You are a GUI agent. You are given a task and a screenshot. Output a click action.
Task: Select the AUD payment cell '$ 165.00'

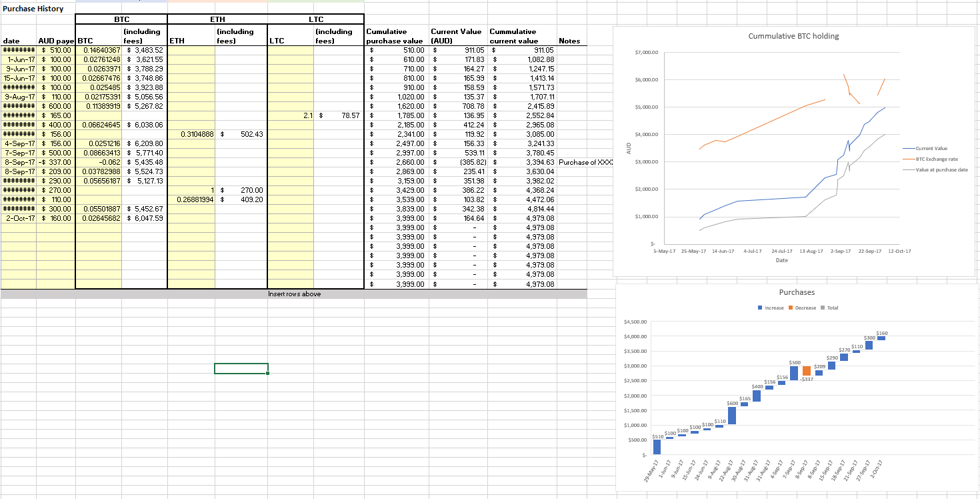click(x=56, y=115)
